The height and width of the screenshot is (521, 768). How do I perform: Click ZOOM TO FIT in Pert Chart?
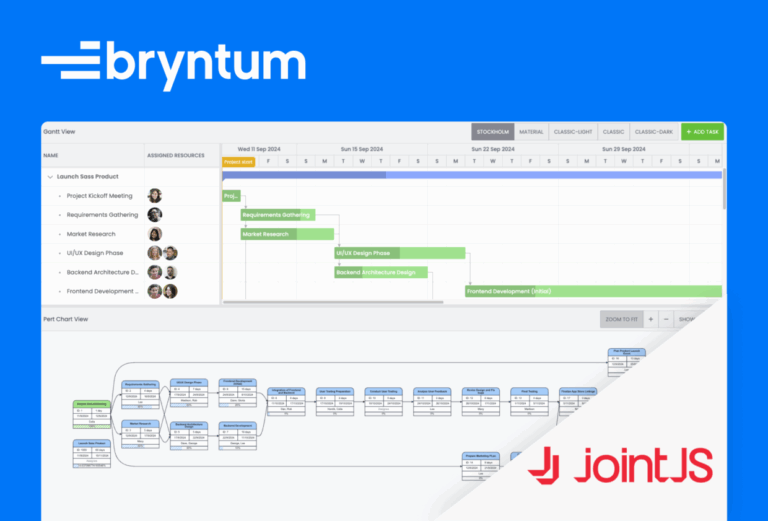point(622,319)
